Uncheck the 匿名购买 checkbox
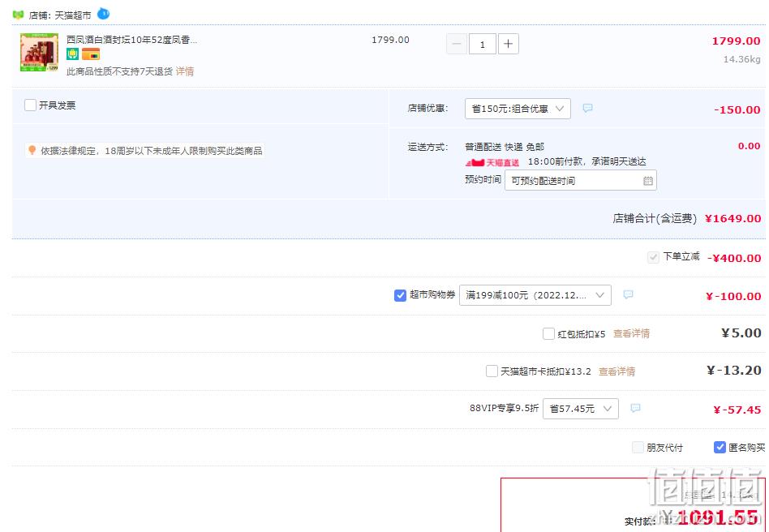Image resolution: width=769 pixels, height=532 pixels. pos(720,447)
